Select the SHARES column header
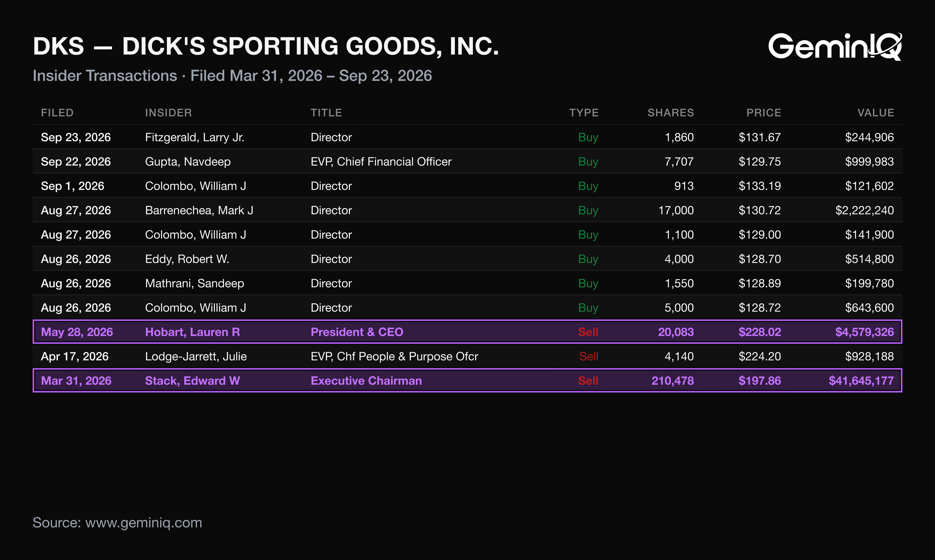 (671, 112)
